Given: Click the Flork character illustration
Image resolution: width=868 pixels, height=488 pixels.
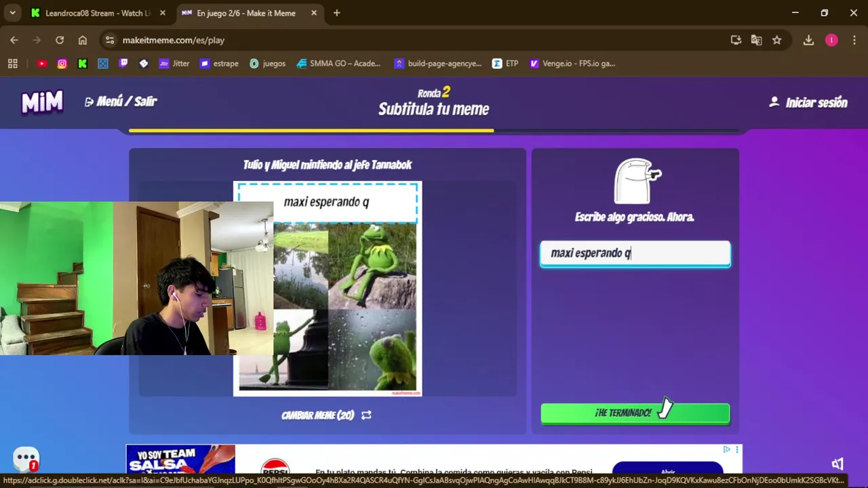Looking at the screenshot, I should pos(637,181).
